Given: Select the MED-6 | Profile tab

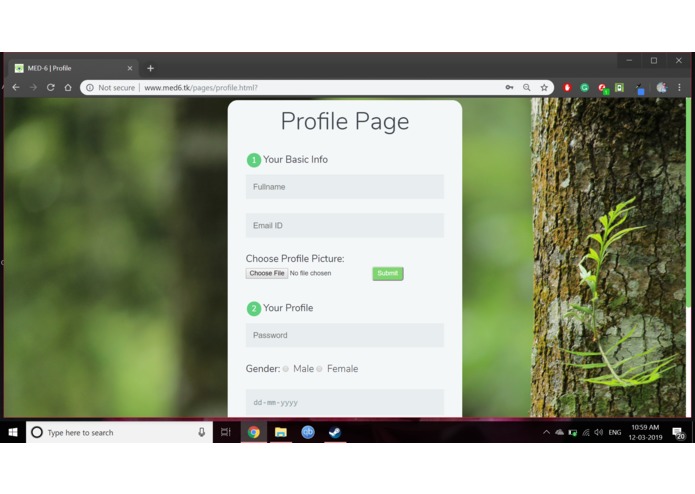Looking at the screenshot, I should [73, 68].
